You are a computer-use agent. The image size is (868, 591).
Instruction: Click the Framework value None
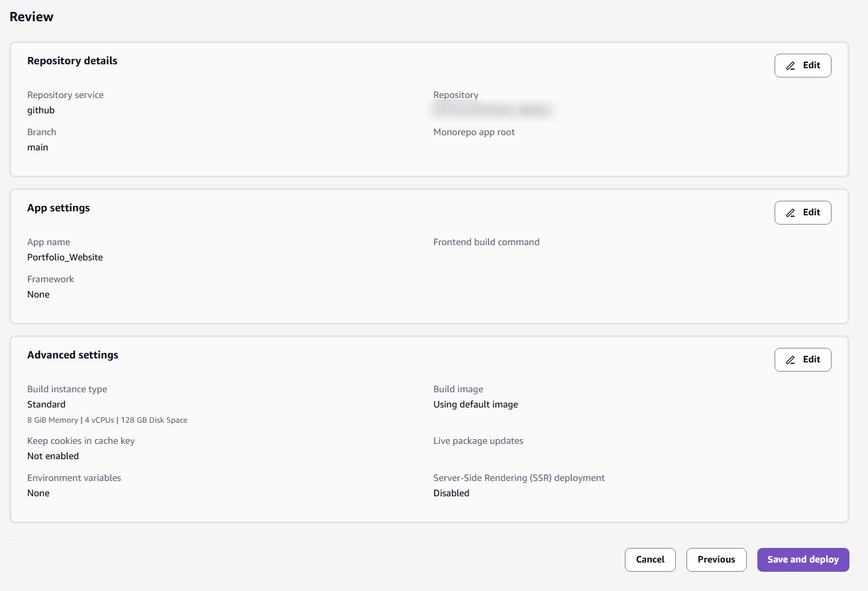(38, 294)
